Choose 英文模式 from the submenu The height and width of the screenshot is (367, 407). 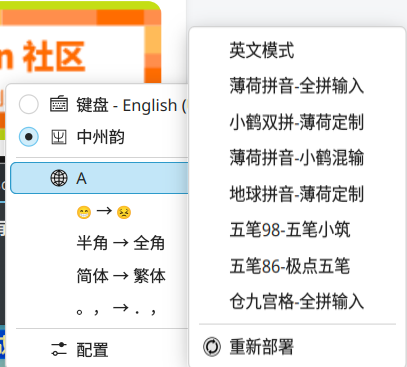(x=262, y=50)
